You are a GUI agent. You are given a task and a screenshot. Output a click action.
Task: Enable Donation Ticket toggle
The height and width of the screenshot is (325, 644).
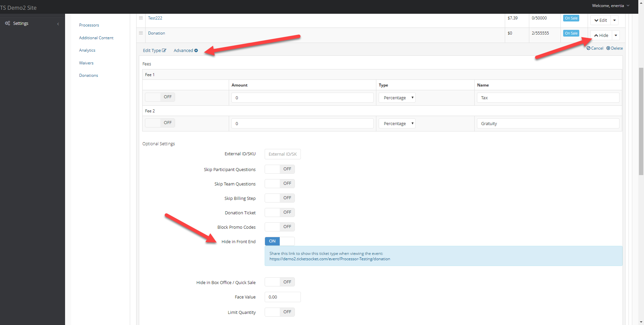point(280,212)
